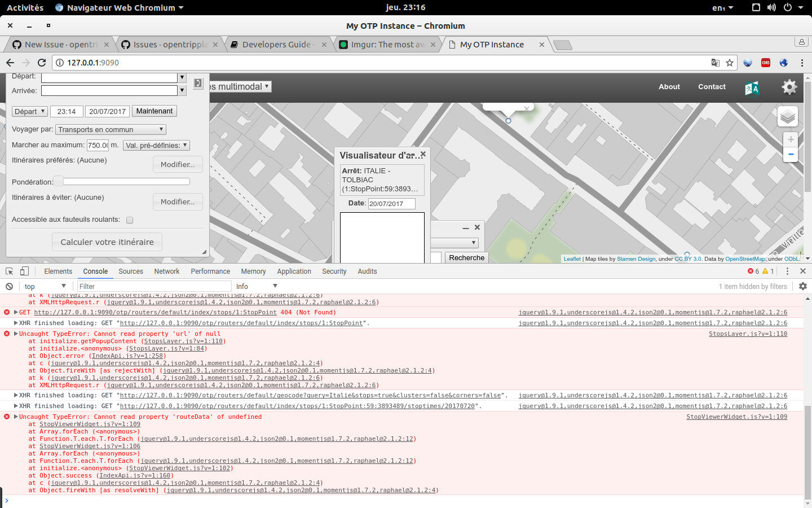Select the DevTools inspect element tool
This screenshot has height=508, width=812.
[10, 271]
